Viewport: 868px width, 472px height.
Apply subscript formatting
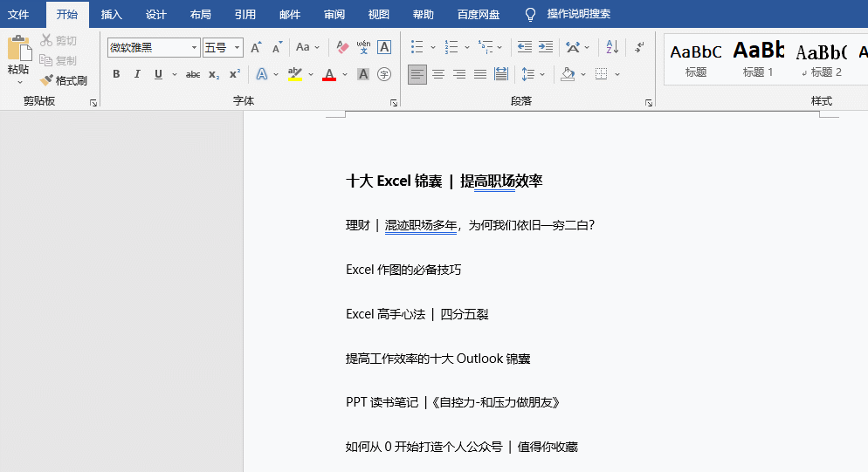point(214,74)
